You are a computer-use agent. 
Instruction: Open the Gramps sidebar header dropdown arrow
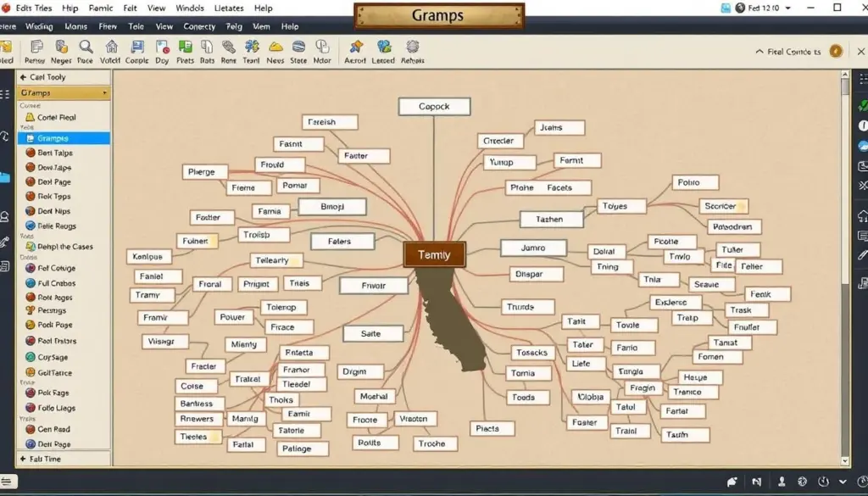104,93
